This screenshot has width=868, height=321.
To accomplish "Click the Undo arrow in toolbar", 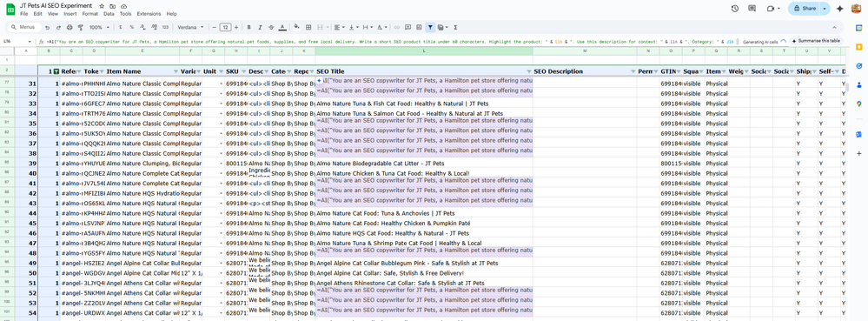I will click(x=47, y=27).
